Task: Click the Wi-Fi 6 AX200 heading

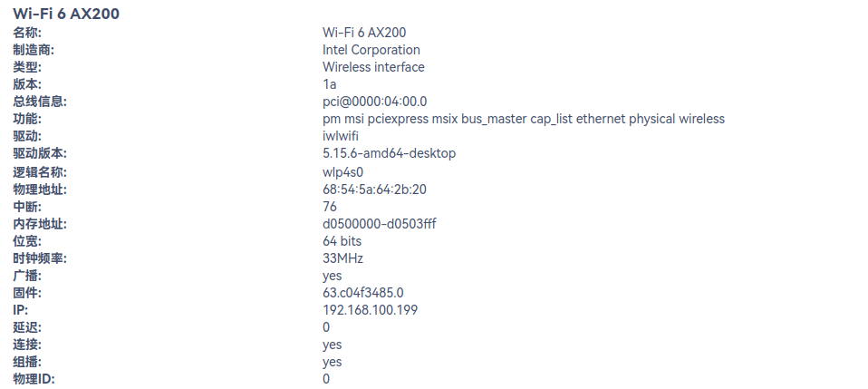Action: [x=66, y=14]
